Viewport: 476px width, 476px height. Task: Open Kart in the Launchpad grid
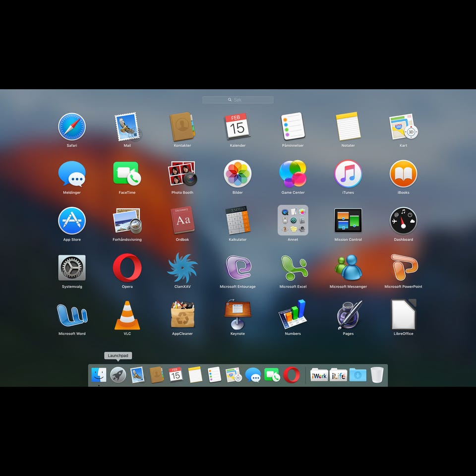404,126
